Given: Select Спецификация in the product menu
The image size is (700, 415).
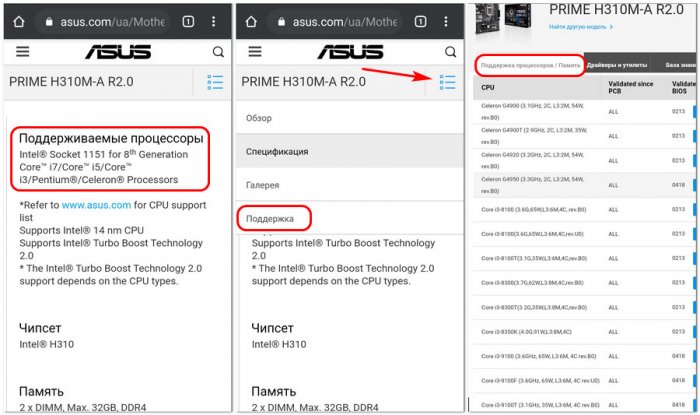Looking at the screenshot, I should click(x=350, y=151).
